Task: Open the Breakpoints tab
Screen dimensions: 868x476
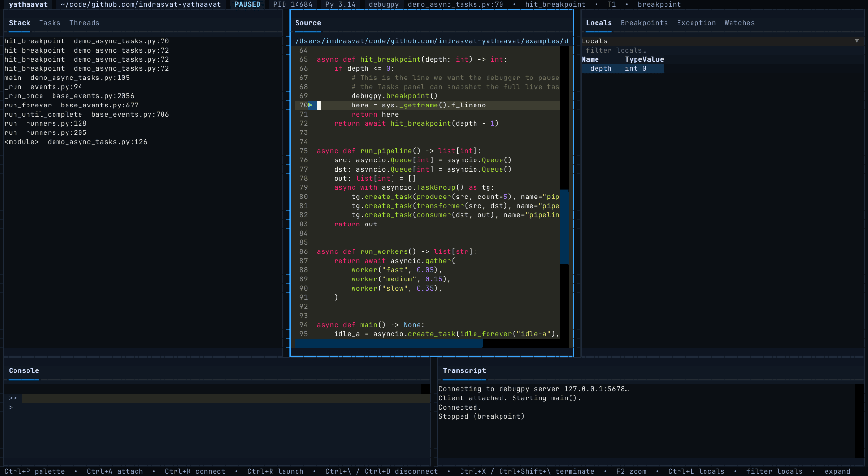Action: (x=644, y=23)
